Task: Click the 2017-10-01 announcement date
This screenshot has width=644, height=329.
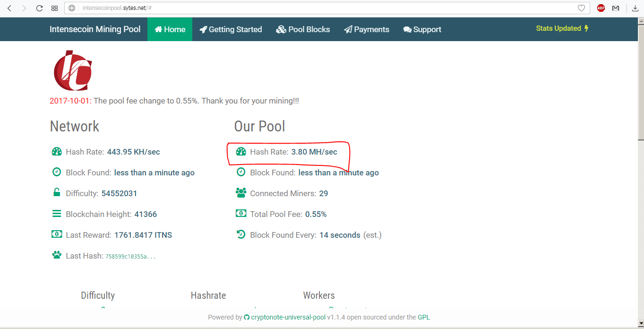Action: pos(70,101)
